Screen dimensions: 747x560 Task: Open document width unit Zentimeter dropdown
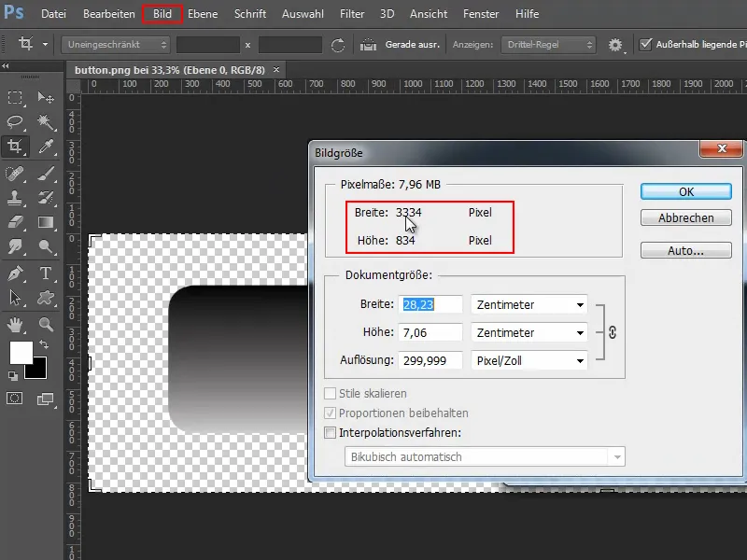(x=529, y=304)
